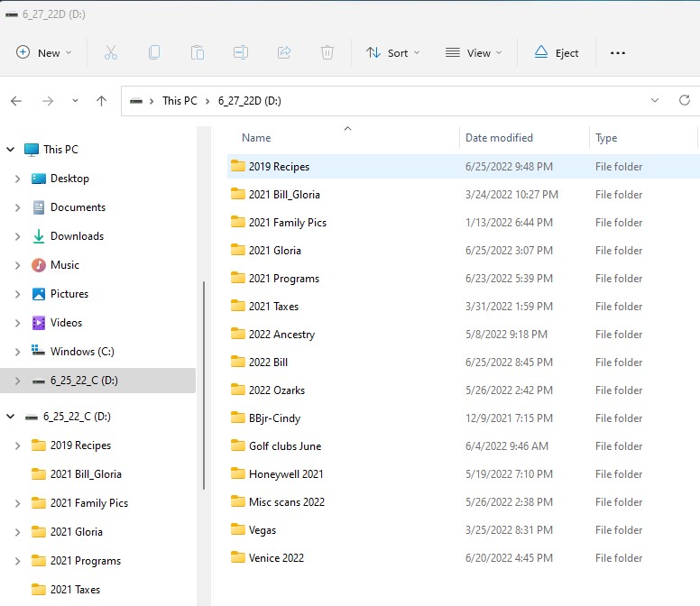This screenshot has height=606, width=700.
Task: Click navigation pane vertical scrollbar
Action: tap(204, 386)
